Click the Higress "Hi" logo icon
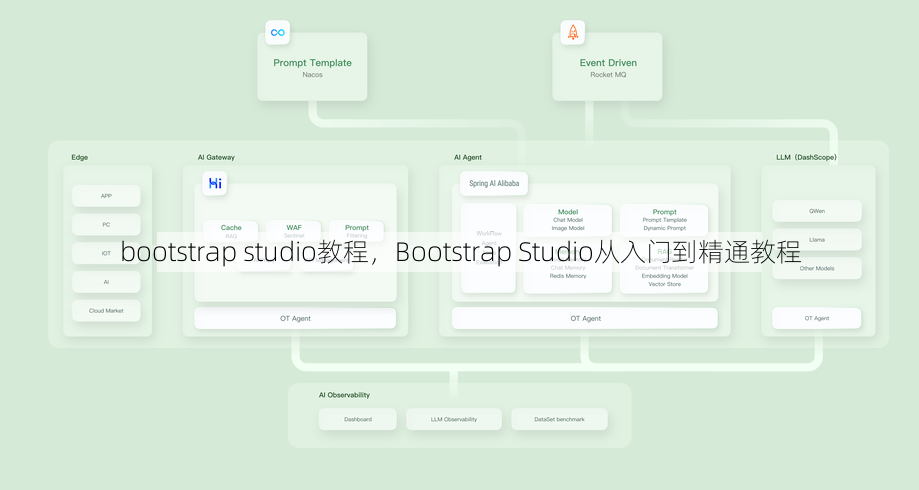The width and height of the screenshot is (919, 490). pyautogui.click(x=215, y=183)
